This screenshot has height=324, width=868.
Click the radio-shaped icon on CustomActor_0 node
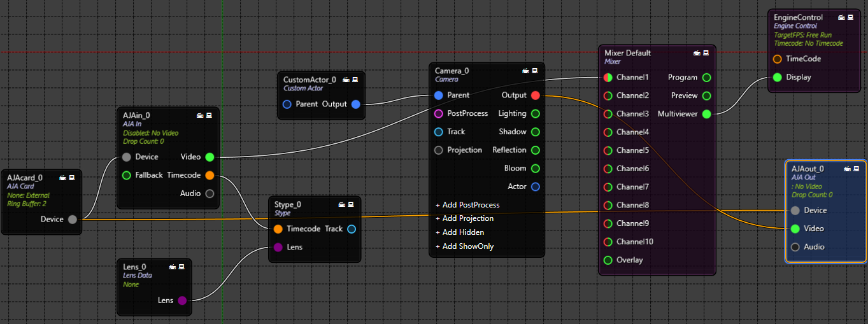(x=346, y=80)
